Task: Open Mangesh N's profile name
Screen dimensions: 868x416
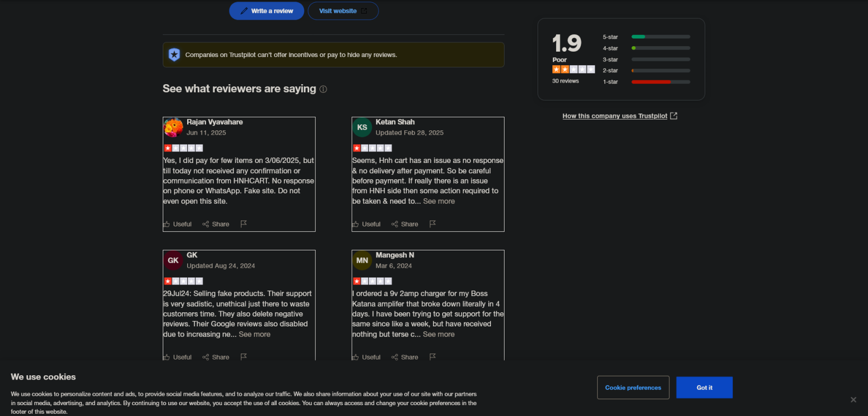Action: pos(395,255)
